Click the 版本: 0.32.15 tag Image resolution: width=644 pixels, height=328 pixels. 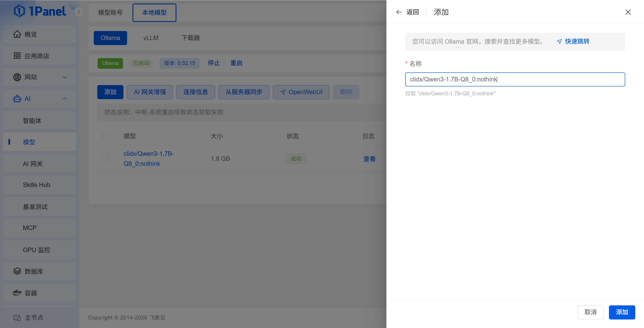pos(179,63)
